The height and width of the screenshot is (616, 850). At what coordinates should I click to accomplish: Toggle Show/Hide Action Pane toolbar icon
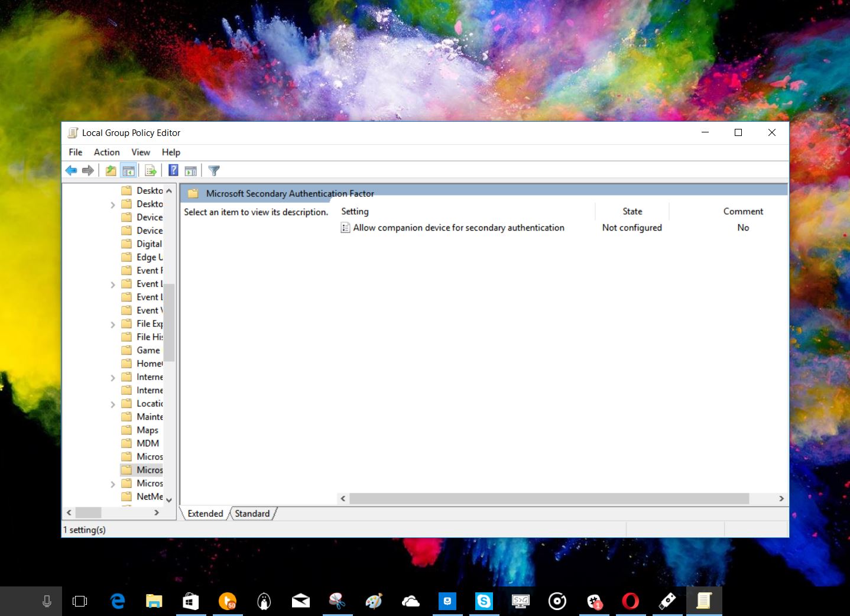190,171
